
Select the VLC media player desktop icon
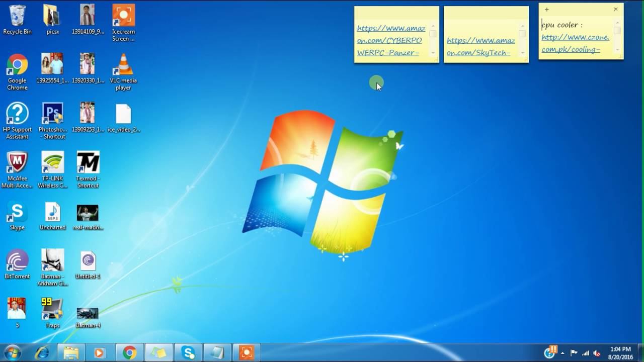point(123,72)
